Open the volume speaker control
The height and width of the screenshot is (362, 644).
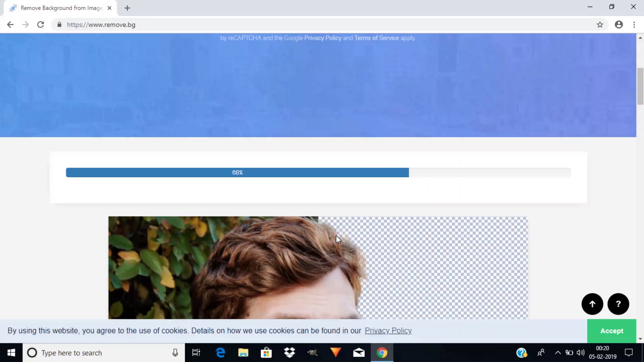[580, 353]
